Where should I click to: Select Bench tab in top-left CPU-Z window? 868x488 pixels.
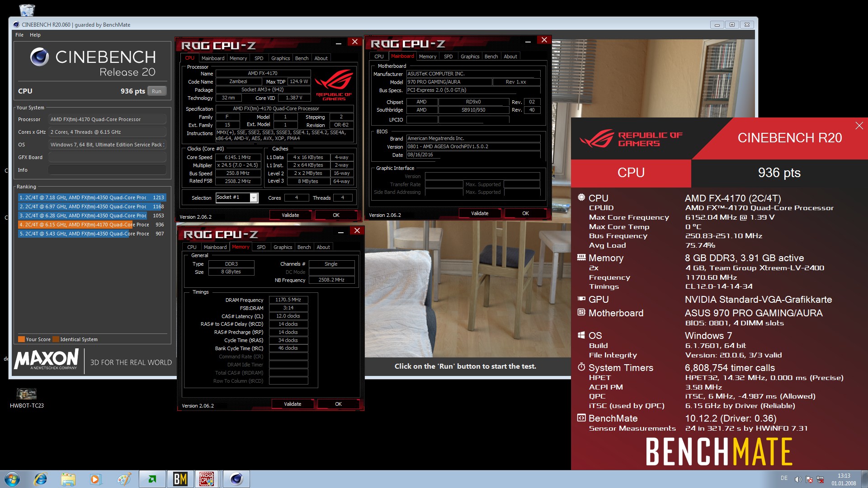[x=302, y=58]
